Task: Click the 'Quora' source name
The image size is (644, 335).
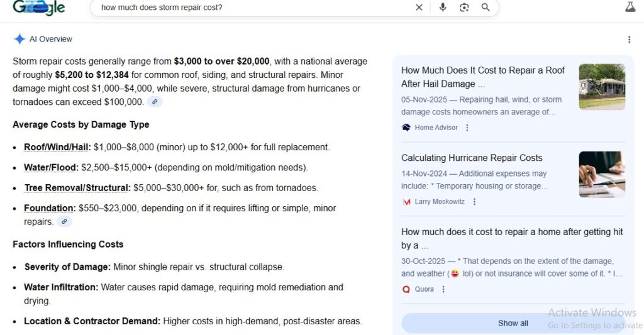Action: click(x=425, y=289)
